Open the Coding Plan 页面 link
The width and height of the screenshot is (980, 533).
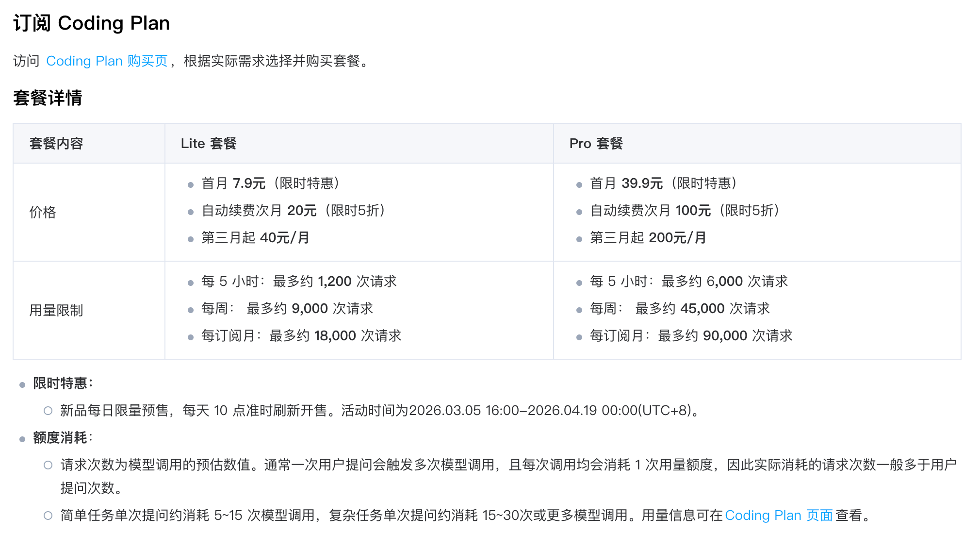[x=779, y=515]
